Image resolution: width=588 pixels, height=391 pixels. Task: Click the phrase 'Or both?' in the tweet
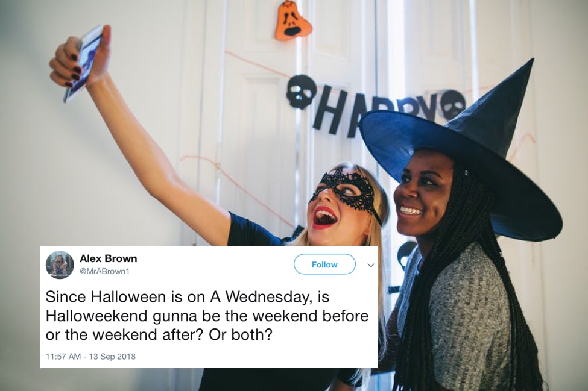click(x=240, y=335)
